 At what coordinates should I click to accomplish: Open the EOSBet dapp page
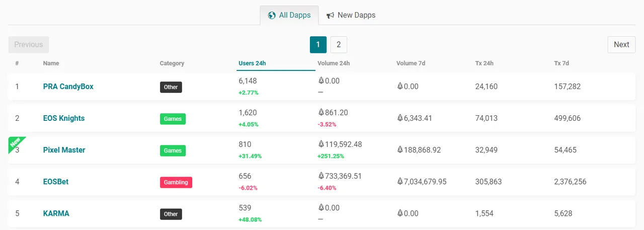click(x=56, y=182)
